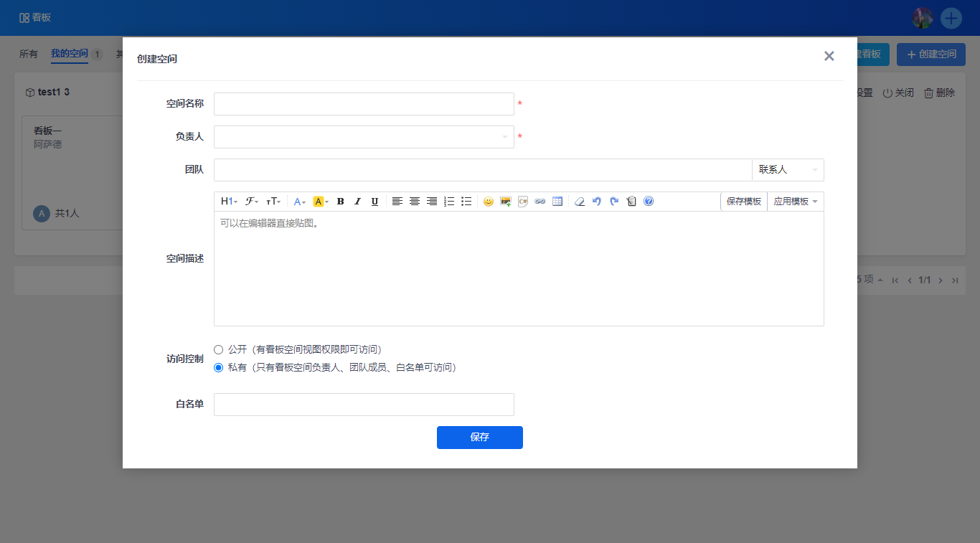
Task: Toggle italic formatting
Action: pyautogui.click(x=357, y=202)
